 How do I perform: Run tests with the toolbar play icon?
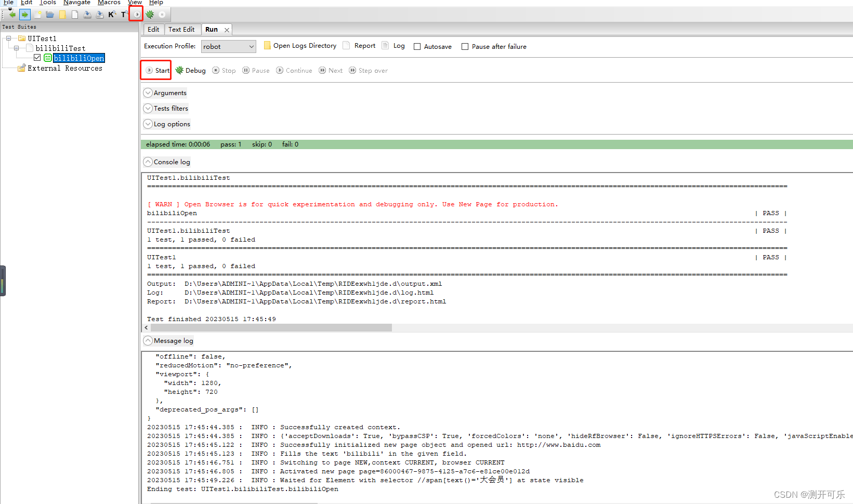pos(137,15)
